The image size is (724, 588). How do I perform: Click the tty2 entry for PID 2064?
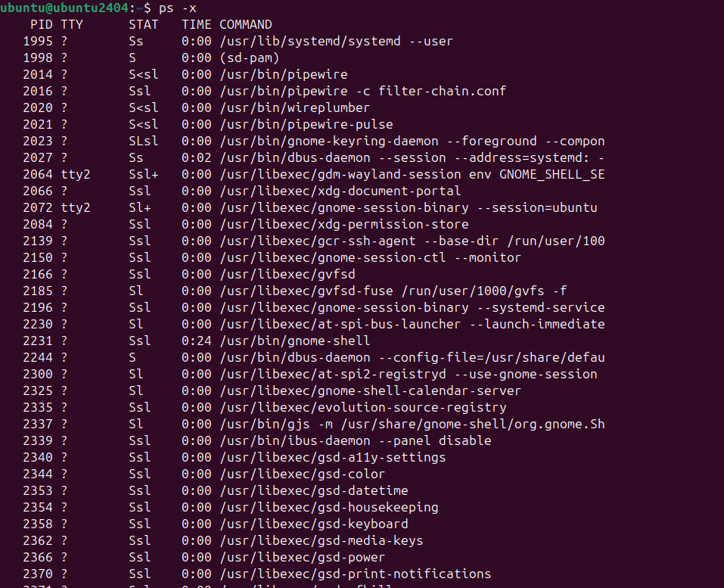76,174
